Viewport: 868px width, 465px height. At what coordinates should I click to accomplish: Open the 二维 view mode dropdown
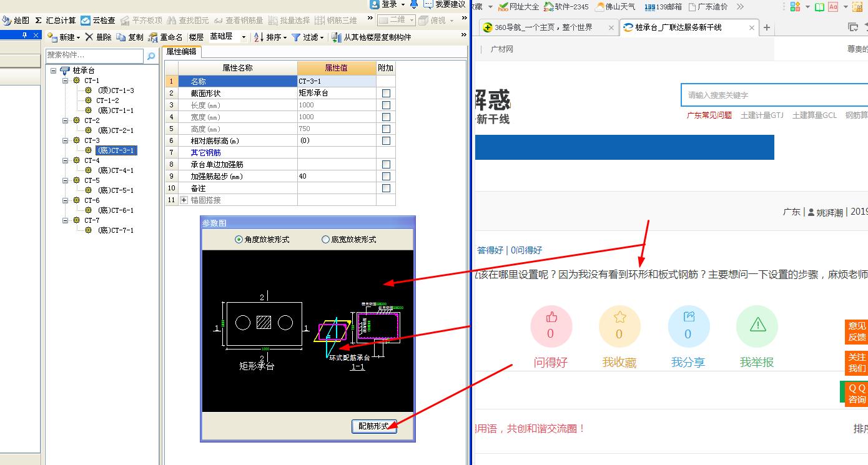[412, 21]
